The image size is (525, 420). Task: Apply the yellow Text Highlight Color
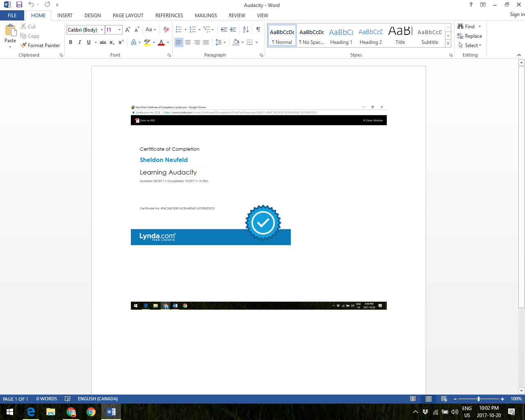click(x=147, y=42)
